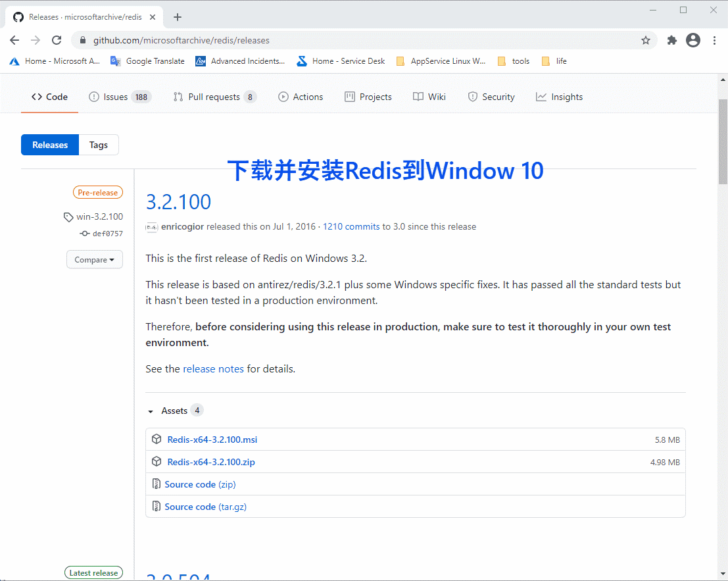Switch to the Code repository tab
Screen dimensions: 728x581
point(50,97)
